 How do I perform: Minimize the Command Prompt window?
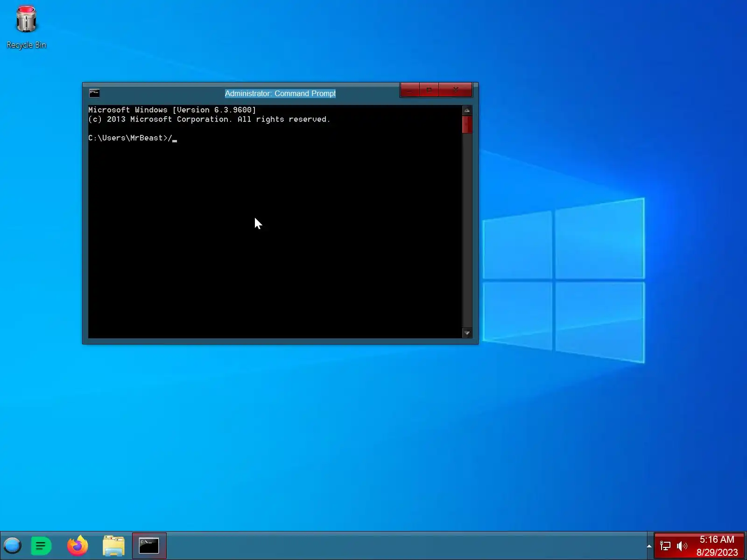(410, 90)
